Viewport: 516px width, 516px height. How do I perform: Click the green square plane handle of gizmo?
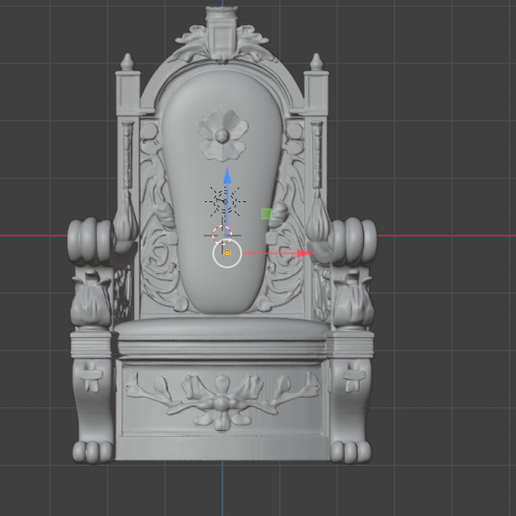(x=267, y=214)
